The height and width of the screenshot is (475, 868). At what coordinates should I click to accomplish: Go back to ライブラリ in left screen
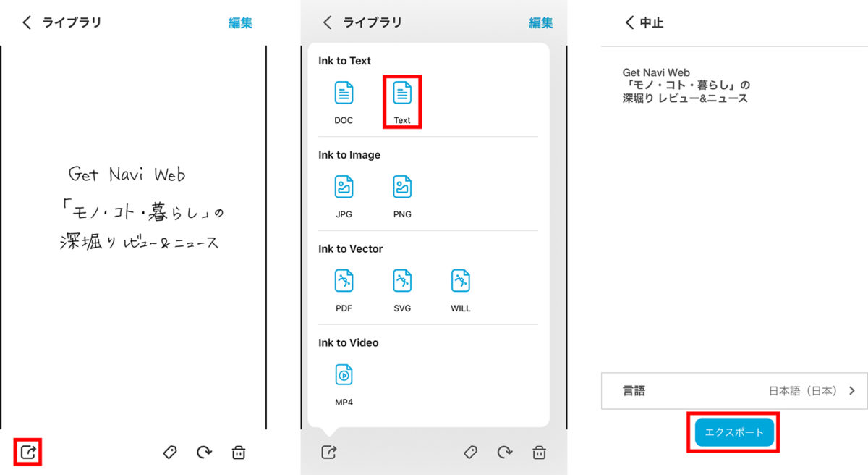click(61, 22)
